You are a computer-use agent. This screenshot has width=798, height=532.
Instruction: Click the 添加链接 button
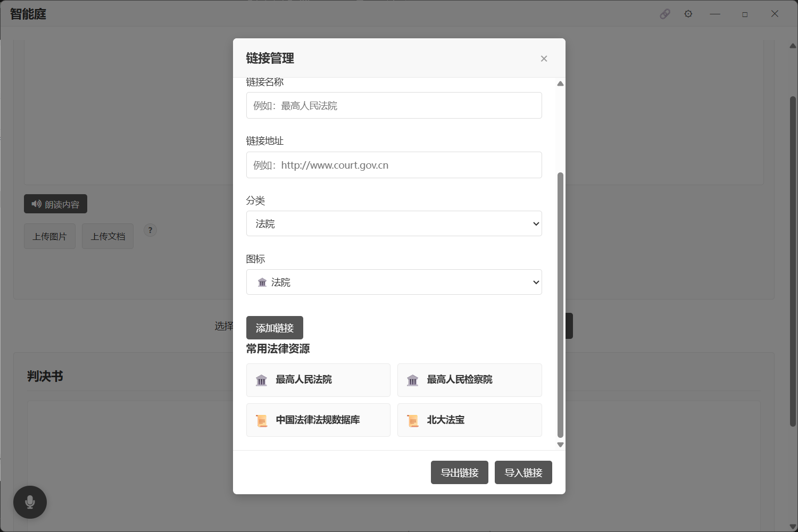pyautogui.click(x=275, y=328)
